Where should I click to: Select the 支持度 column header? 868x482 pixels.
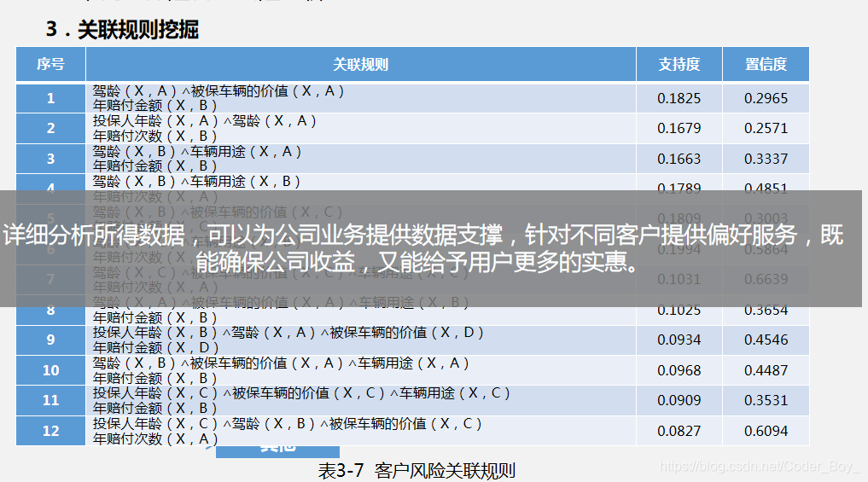coord(679,64)
